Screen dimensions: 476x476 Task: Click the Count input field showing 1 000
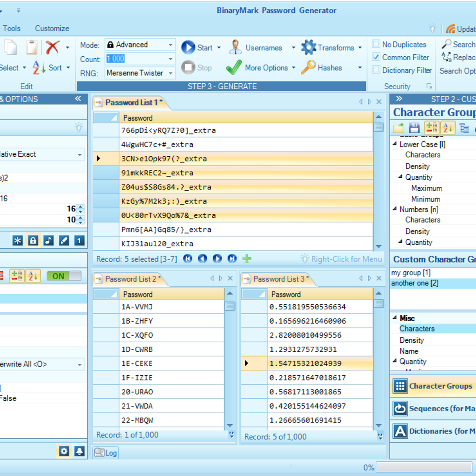[x=135, y=59]
